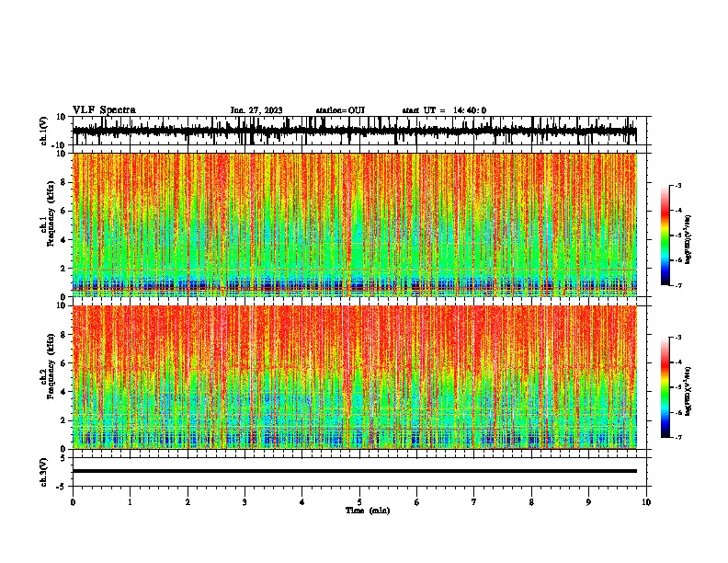This screenshot has width=728, height=563.
Task: Click the ch.2 color bar's log(PSD) unit label
Action: pyautogui.click(x=688, y=392)
